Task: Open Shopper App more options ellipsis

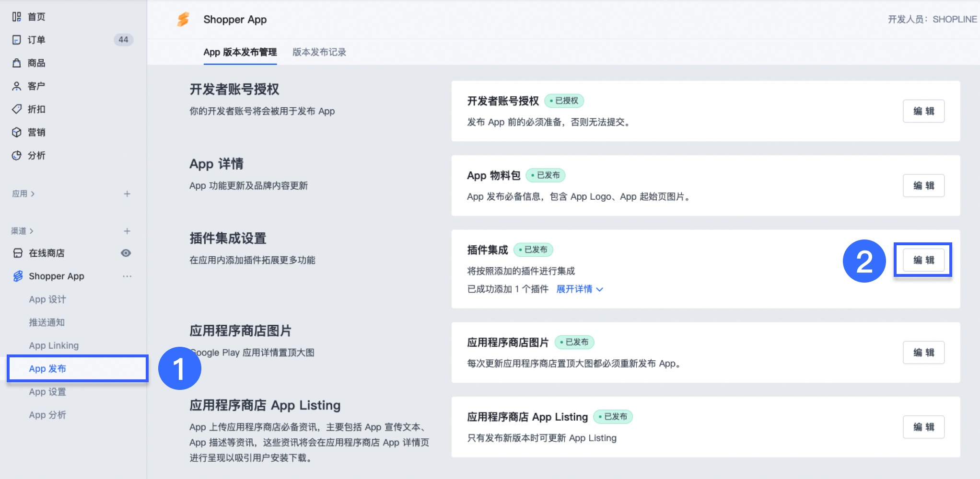Action: point(127,276)
